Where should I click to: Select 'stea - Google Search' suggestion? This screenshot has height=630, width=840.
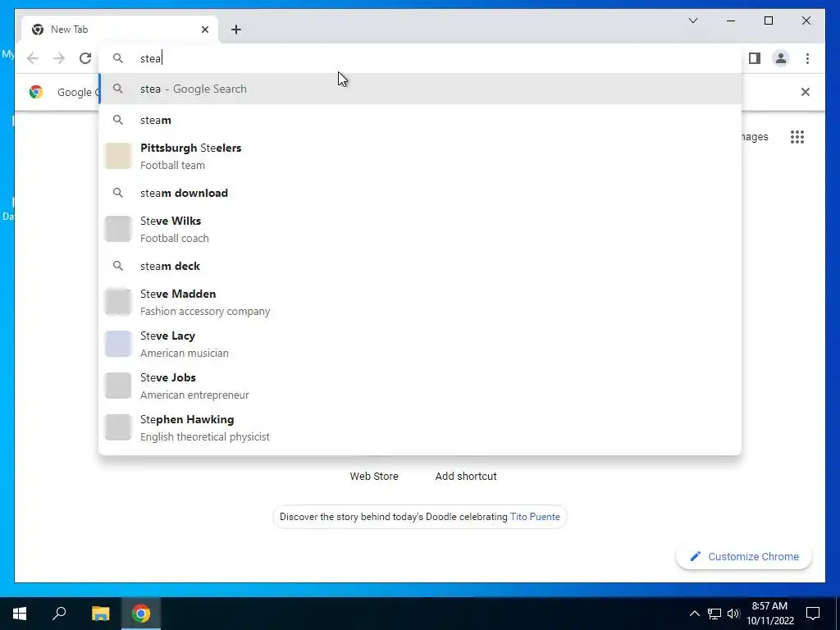(x=421, y=89)
